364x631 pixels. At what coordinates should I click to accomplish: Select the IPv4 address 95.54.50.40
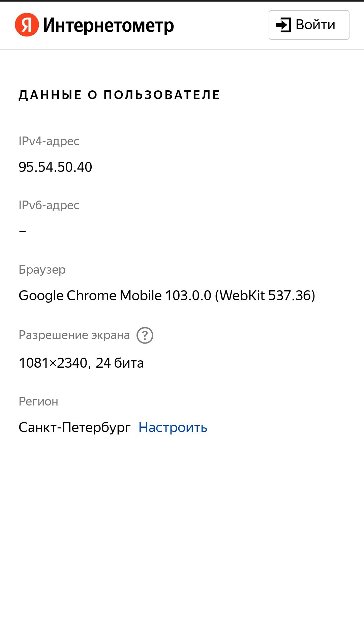coord(55,167)
